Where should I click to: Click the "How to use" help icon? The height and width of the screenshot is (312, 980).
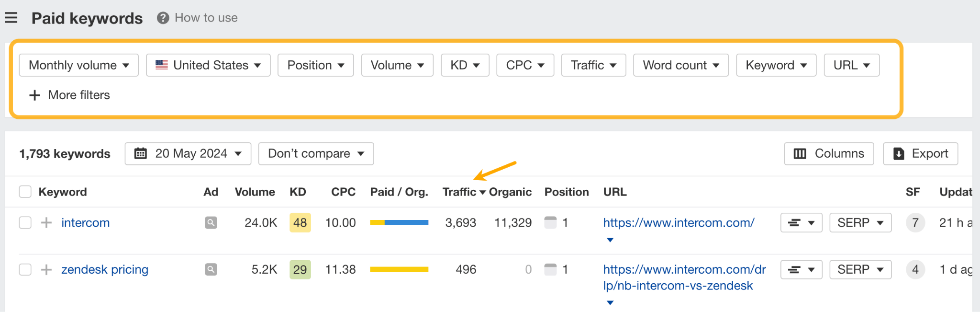click(162, 17)
